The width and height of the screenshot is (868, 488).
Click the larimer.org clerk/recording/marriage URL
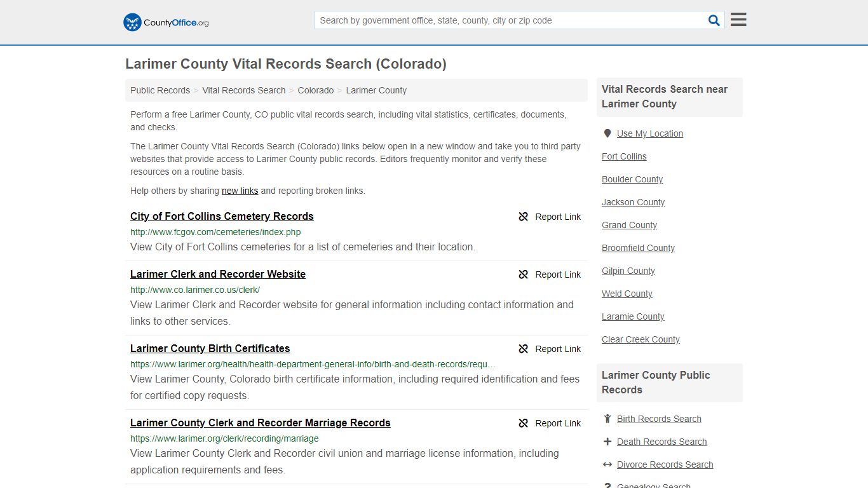[224, 438]
